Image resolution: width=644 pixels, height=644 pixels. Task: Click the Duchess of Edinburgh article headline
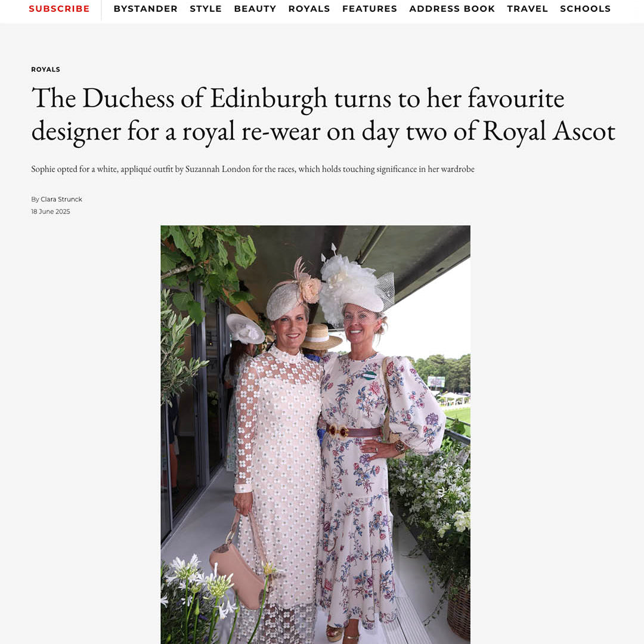coord(323,114)
